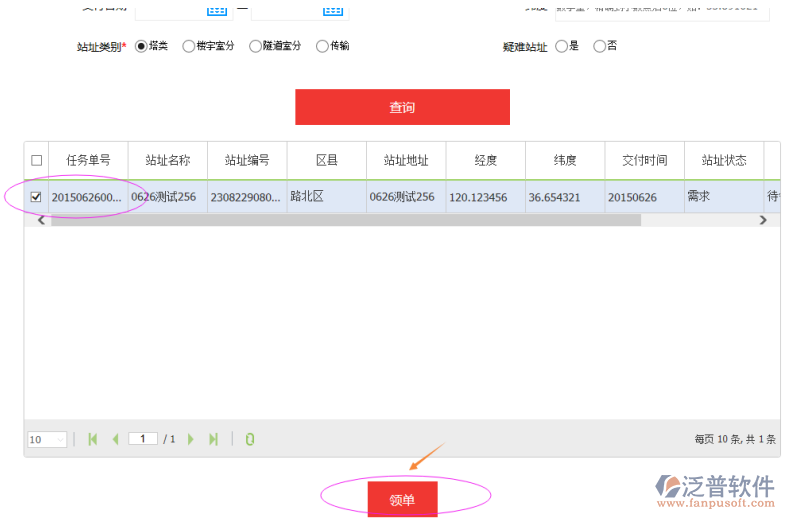Open the page size dropdown
Viewport: 785px width, 519px height.
tap(47, 440)
